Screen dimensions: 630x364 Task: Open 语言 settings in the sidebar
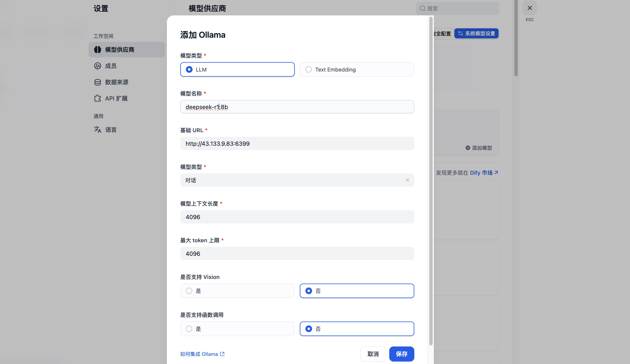tap(111, 130)
